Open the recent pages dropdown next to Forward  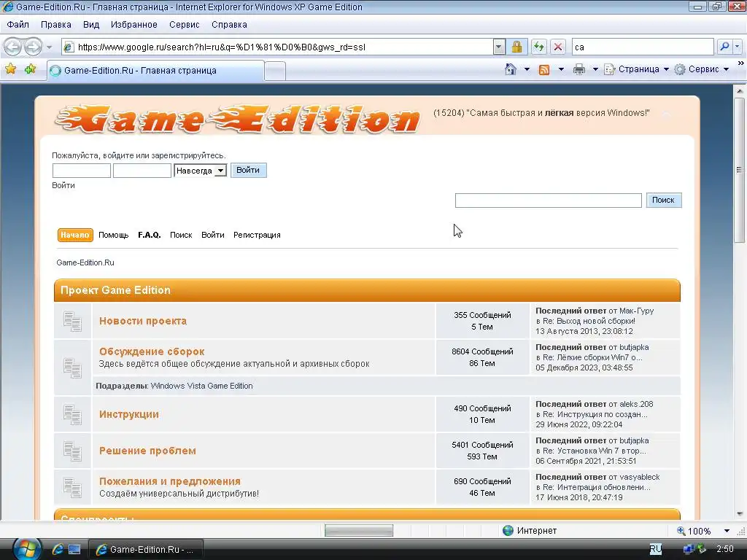tap(49, 47)
